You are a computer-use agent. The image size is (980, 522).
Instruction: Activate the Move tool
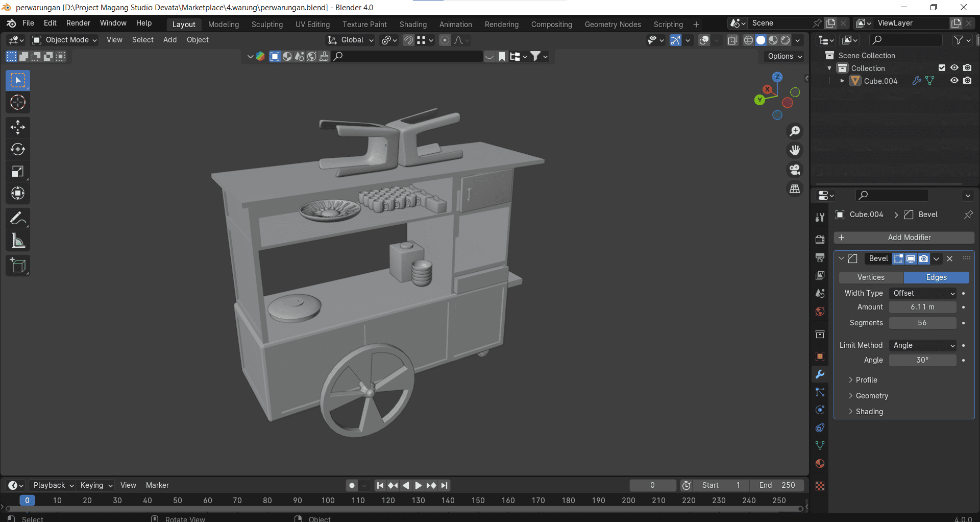pos(18,127)
